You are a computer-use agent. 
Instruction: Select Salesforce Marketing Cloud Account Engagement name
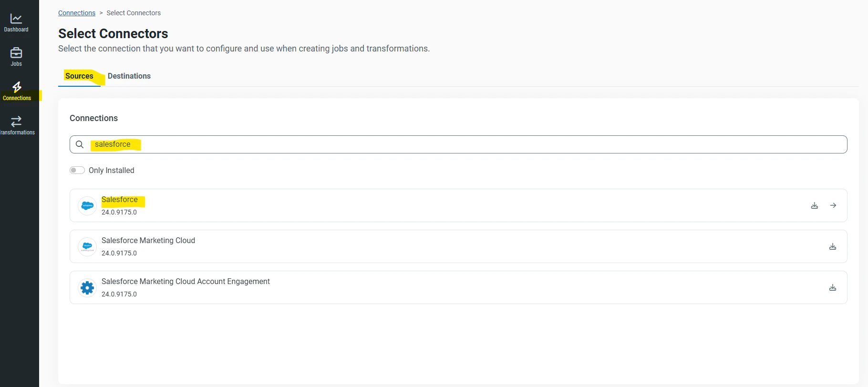[186, 282]
